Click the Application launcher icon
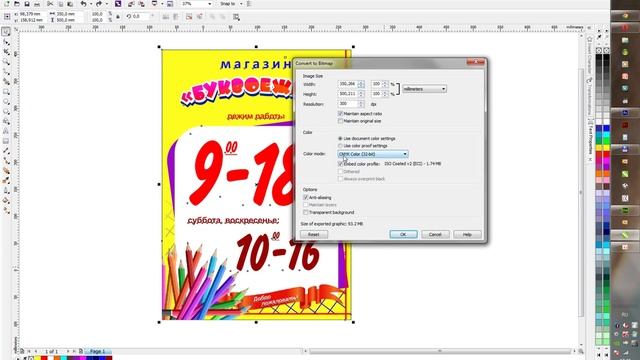Image resolution: width=640 pixels, height=360 pixels. pos(154,4)
